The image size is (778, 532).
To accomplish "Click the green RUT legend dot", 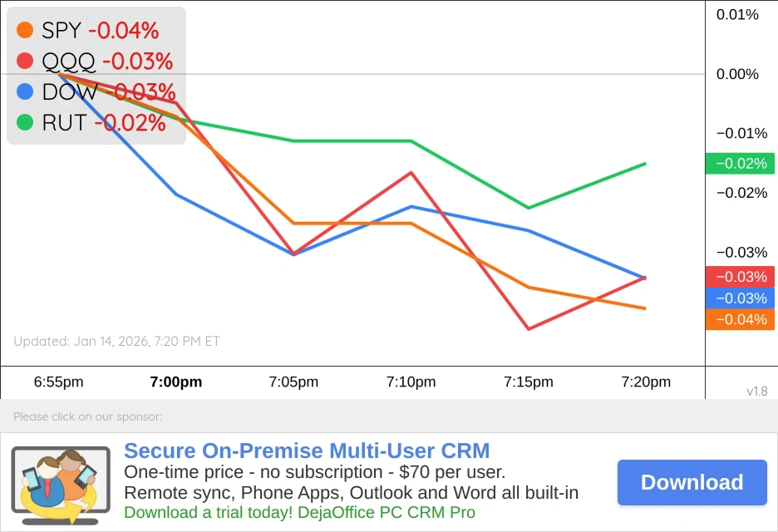I will [25, 123].
